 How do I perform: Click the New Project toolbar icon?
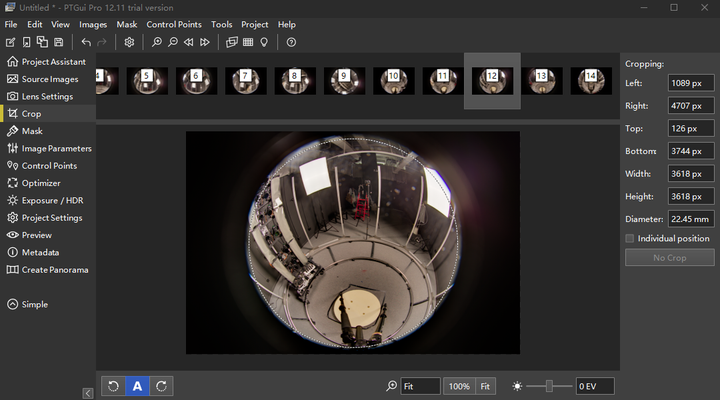pyautogui.click(x=11, y=42)
